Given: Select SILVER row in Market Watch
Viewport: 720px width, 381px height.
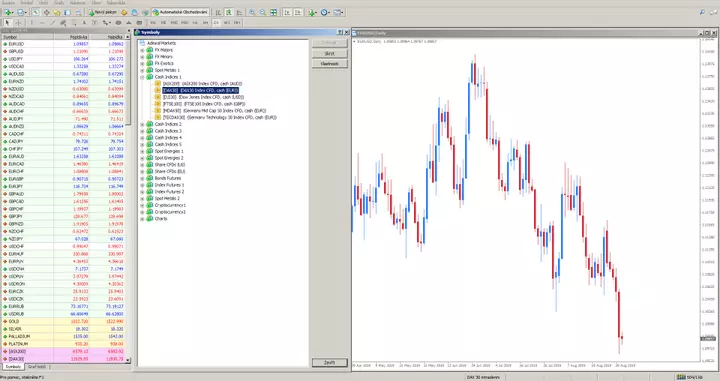Looking at the screenshot, I should [x=64, y=329].
